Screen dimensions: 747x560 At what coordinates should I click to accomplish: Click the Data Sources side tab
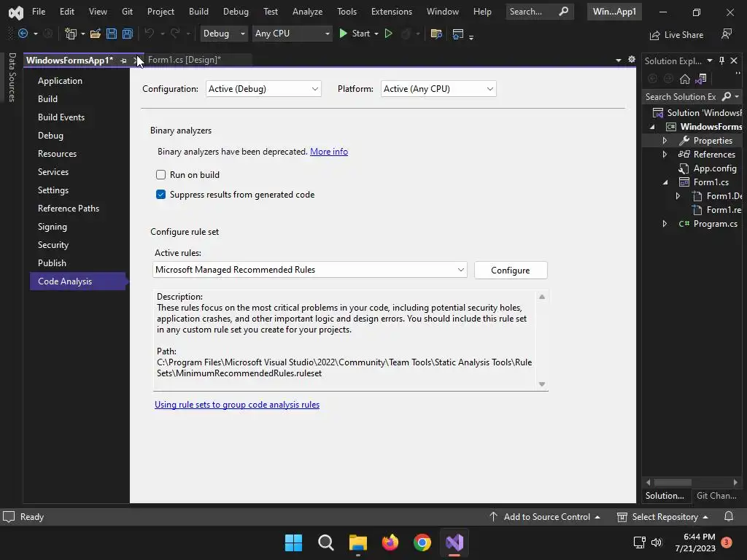click(x=12, y=77)
